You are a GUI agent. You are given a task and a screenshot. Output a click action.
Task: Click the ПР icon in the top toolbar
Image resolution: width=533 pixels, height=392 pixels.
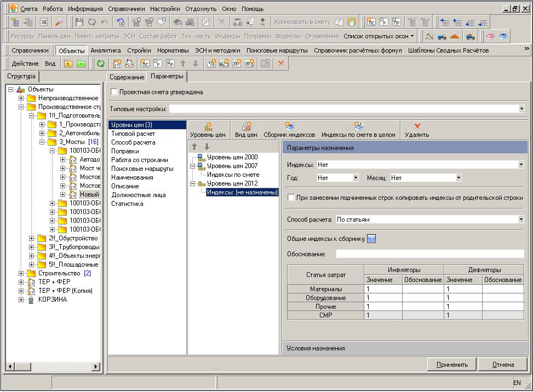click(397, 22)
